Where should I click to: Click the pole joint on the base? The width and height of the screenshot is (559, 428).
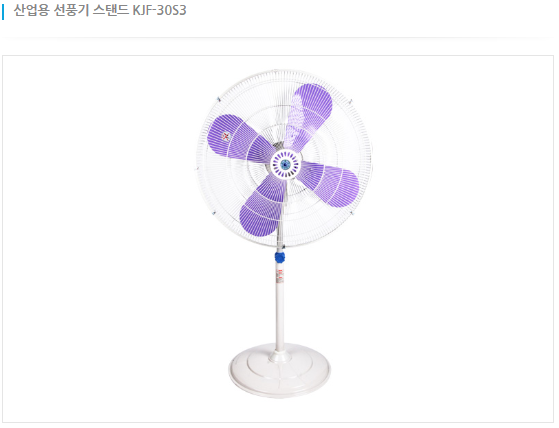point(280,356)
